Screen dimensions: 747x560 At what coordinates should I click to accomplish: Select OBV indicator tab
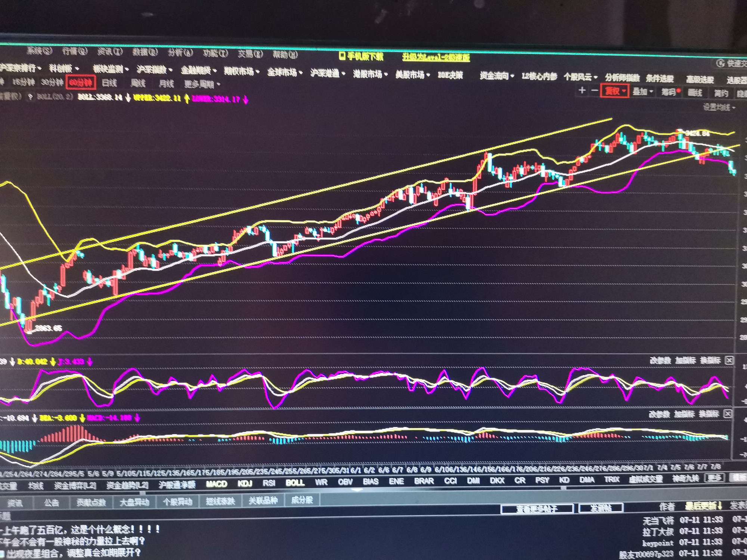(345, 482)
